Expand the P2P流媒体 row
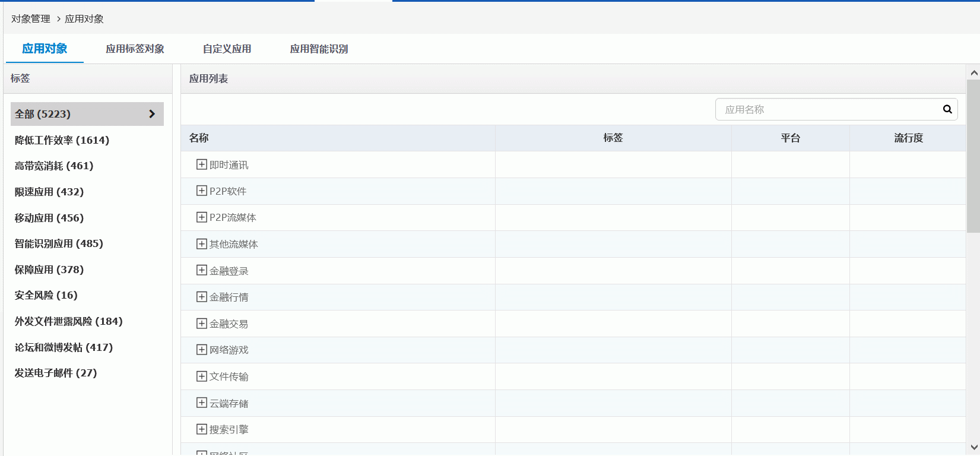980x456 pixels. coord(202,217)
